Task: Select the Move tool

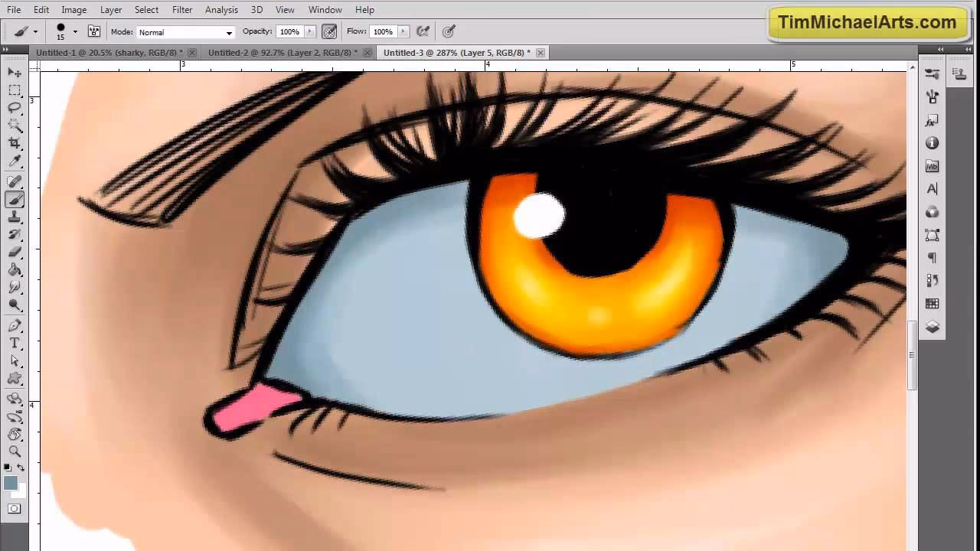Action: pyautogui.click(x=15, y=72)
